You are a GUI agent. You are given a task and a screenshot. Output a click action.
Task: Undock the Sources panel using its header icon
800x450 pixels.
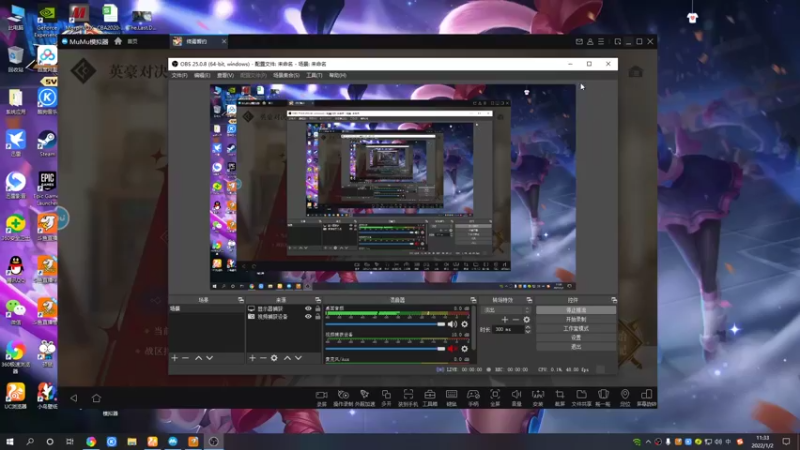[318, 300]
